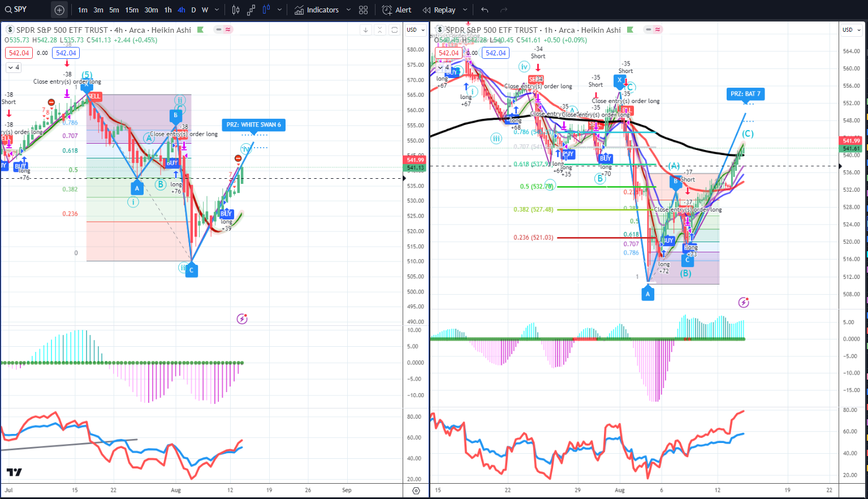Image resolution: width=868 pixels, height=499 pixels.
Task: Undo the last chart action
Action: click(485, 10)
